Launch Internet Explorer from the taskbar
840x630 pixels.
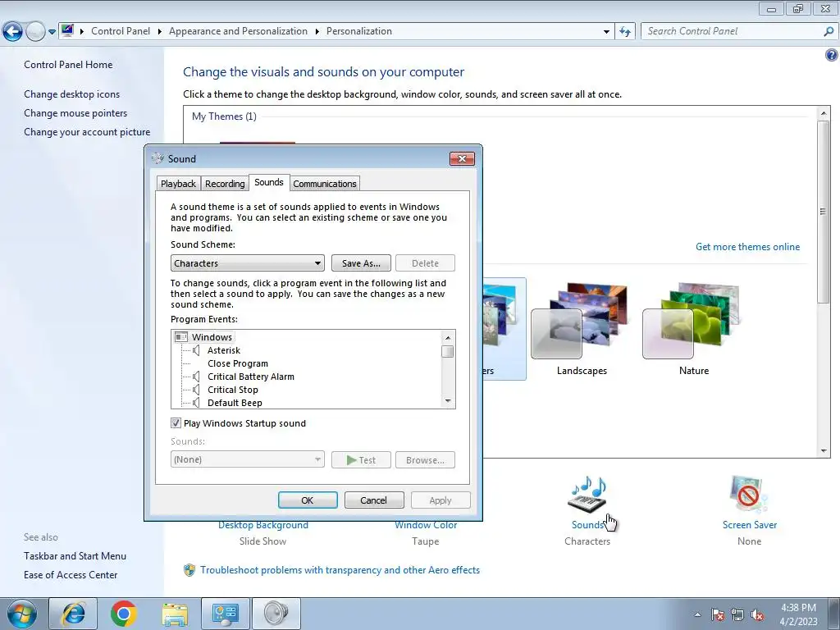(73, 614)
